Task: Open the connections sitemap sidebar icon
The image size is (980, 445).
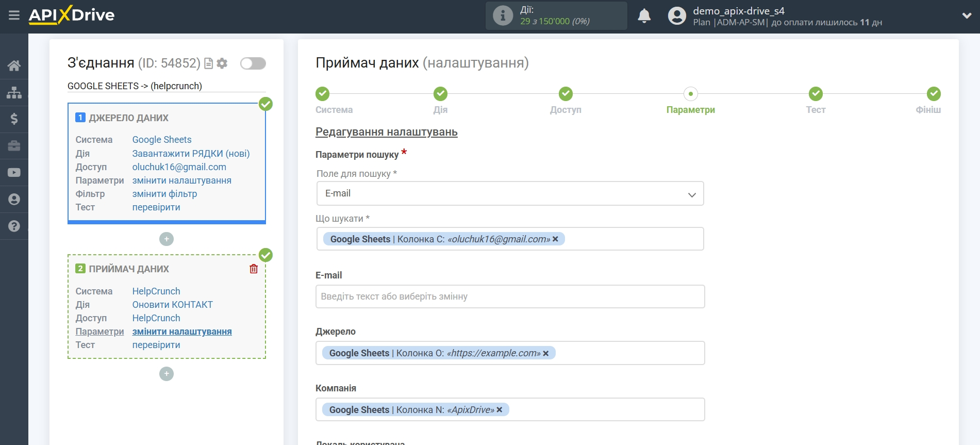Action: click(x=14, y=92)
